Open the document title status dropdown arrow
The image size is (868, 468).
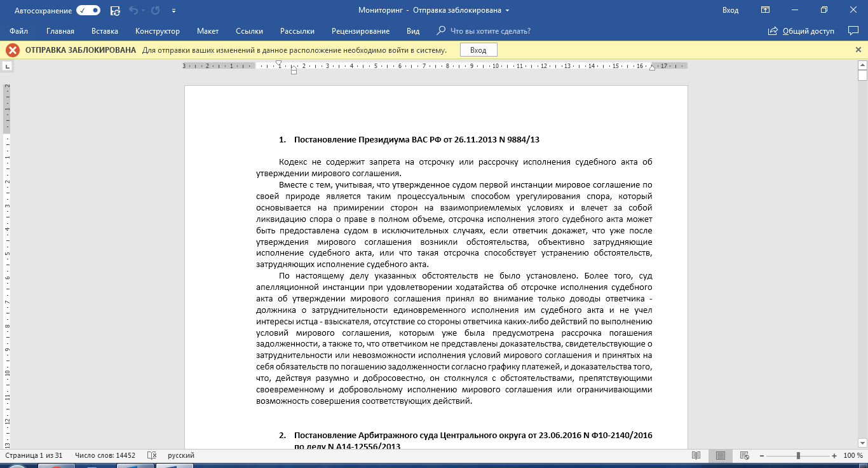pos(508,11)
